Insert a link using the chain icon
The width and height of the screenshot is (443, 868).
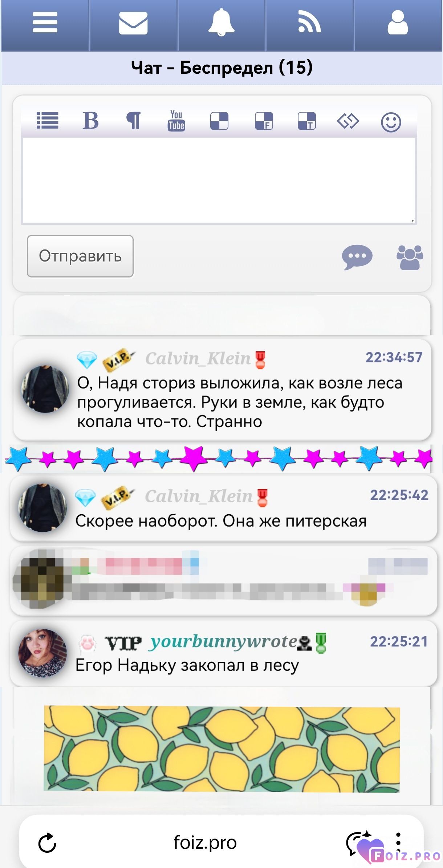coord(348,121)
